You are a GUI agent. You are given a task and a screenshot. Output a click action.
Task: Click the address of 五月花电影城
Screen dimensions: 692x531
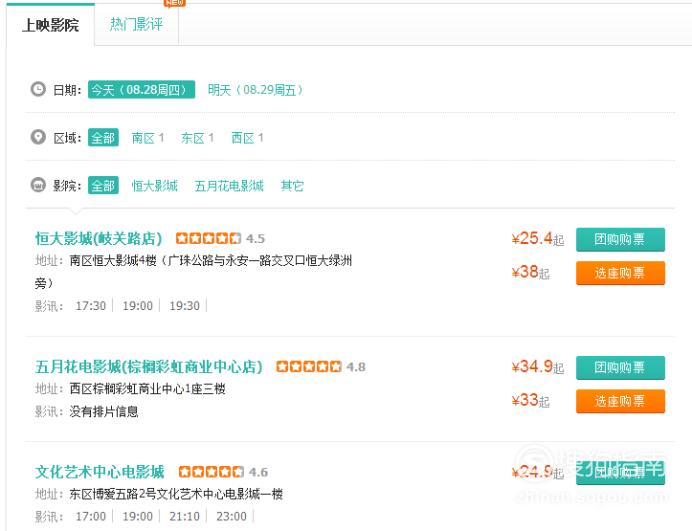(147, 389)
